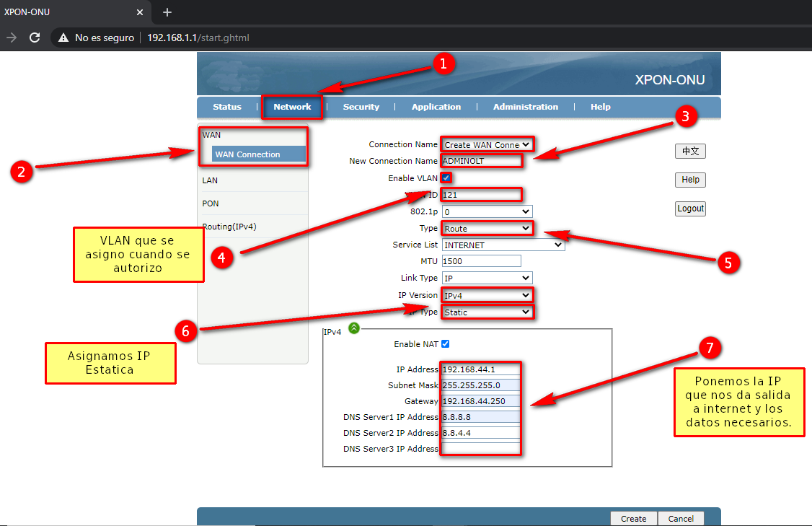Viewport: 812px width, 526px height.
Task: Collapse the IPv4 section with green arrow icon
Action: (353, 328)
